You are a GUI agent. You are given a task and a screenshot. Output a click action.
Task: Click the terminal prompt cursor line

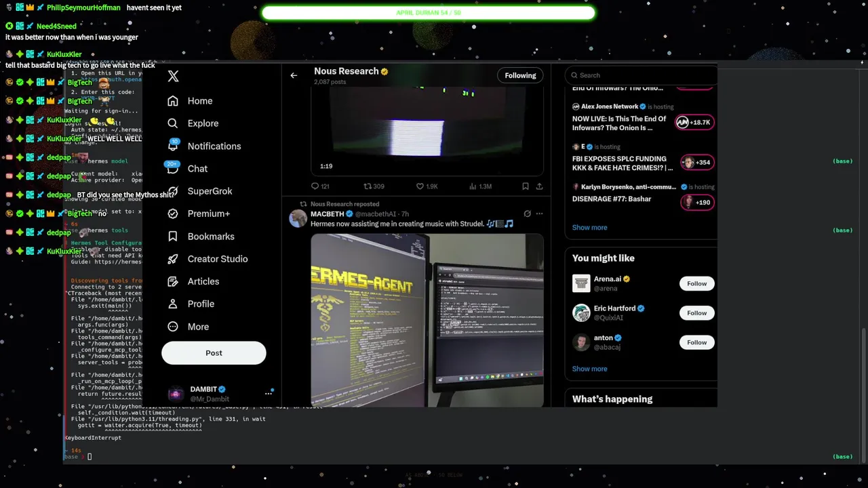point(77,457)
